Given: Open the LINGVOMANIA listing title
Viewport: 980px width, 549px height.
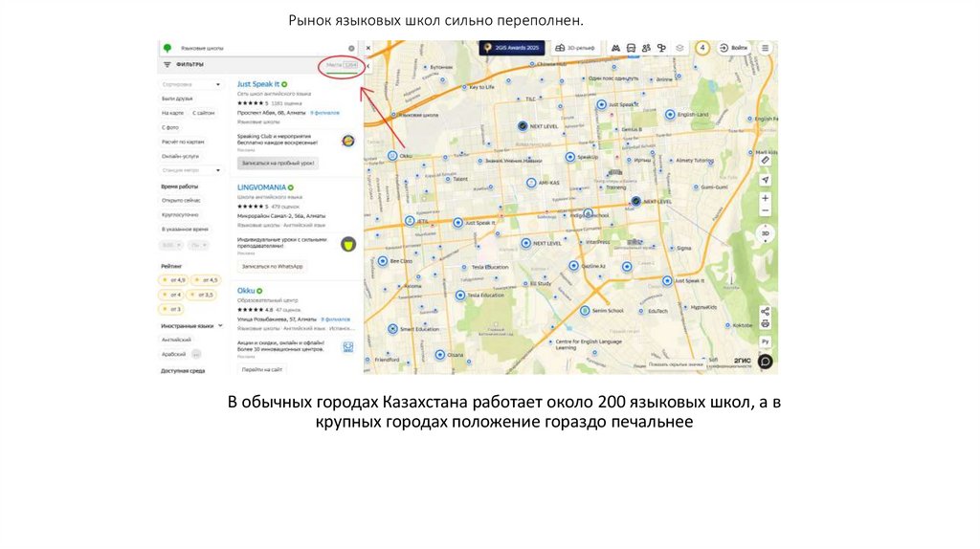Looking at the screenshot, I should [261, 187].
